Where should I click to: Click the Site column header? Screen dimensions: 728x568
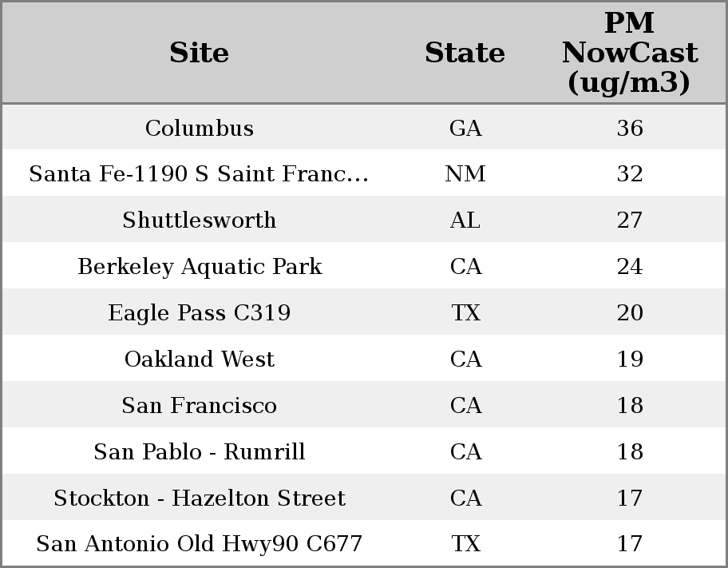point(199,53)
